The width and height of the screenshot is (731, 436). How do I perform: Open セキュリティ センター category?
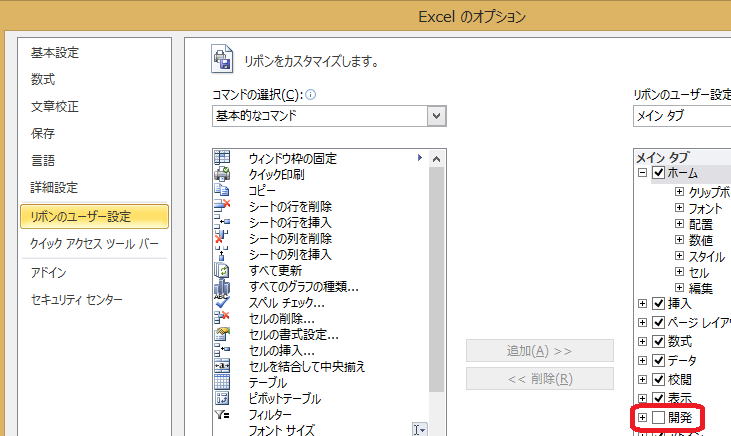click(76, 299)
